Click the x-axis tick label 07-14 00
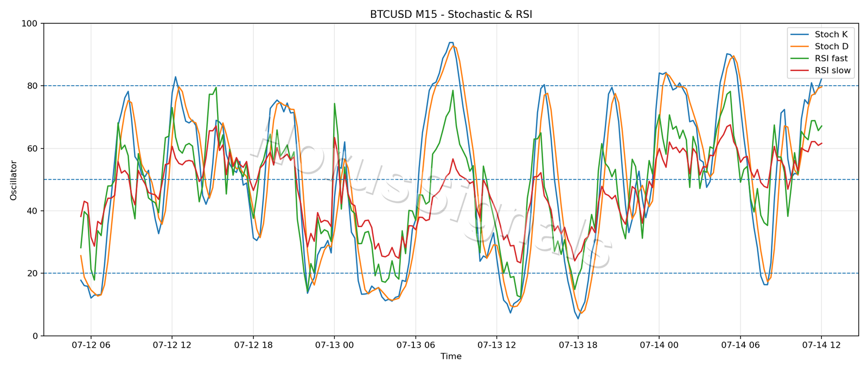Image resolution: width=868 pixels, height=372 pixels. (x=659, y=345)
